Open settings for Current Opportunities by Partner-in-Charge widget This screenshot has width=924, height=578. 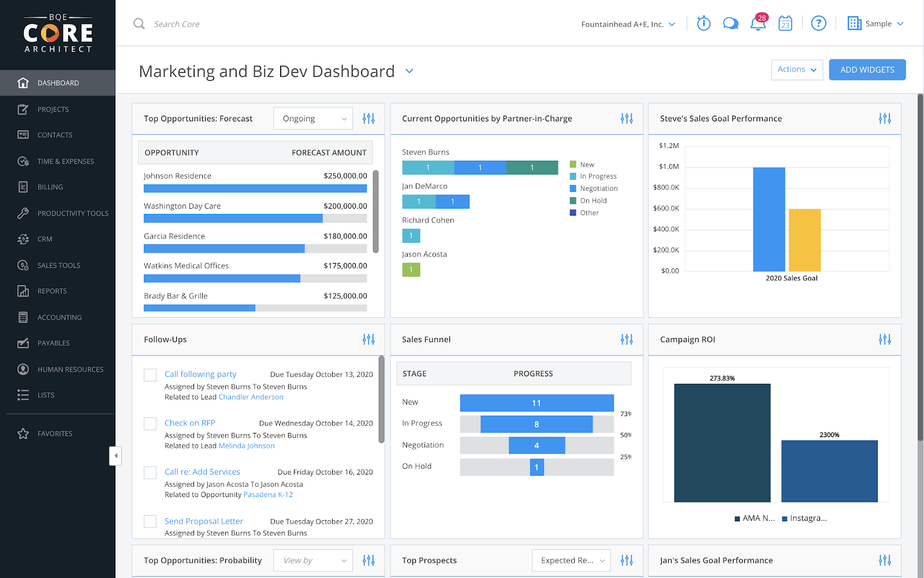coord(627,118)
